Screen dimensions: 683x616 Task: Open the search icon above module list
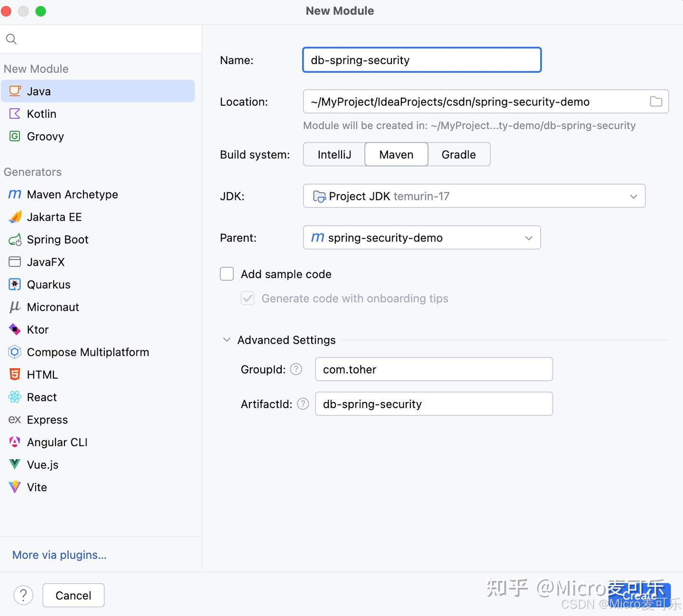tap(11, 39)
